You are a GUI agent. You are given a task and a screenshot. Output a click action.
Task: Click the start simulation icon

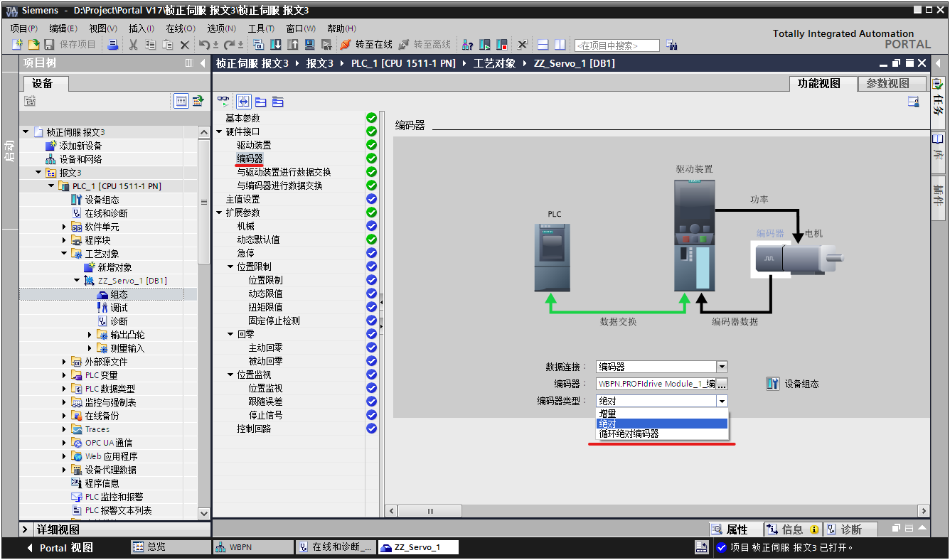309,45
